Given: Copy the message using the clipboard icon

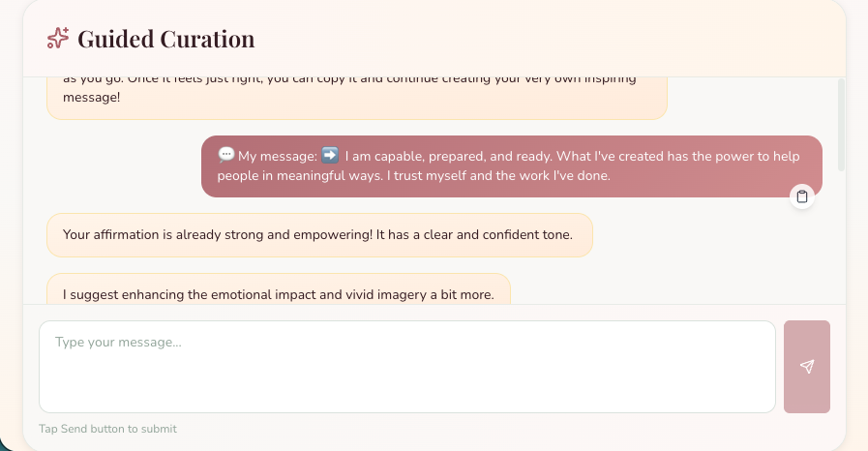Looking at the screenshot, I should click(801, 196).
